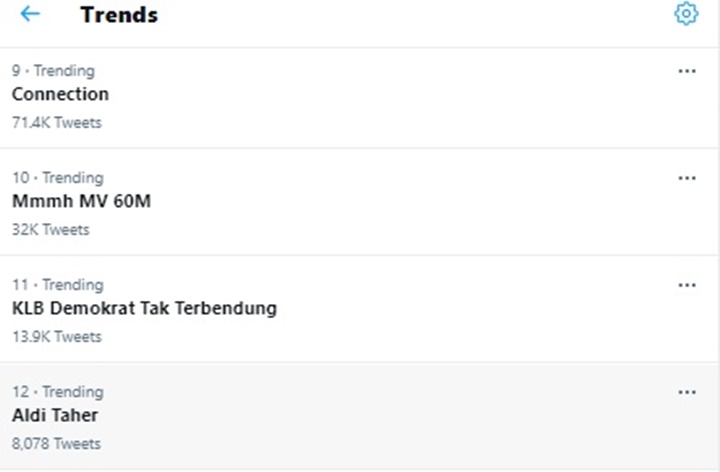The image size is (720, 472).
Task: Open the Mmmh MV 60M trend
Action: 81,201
